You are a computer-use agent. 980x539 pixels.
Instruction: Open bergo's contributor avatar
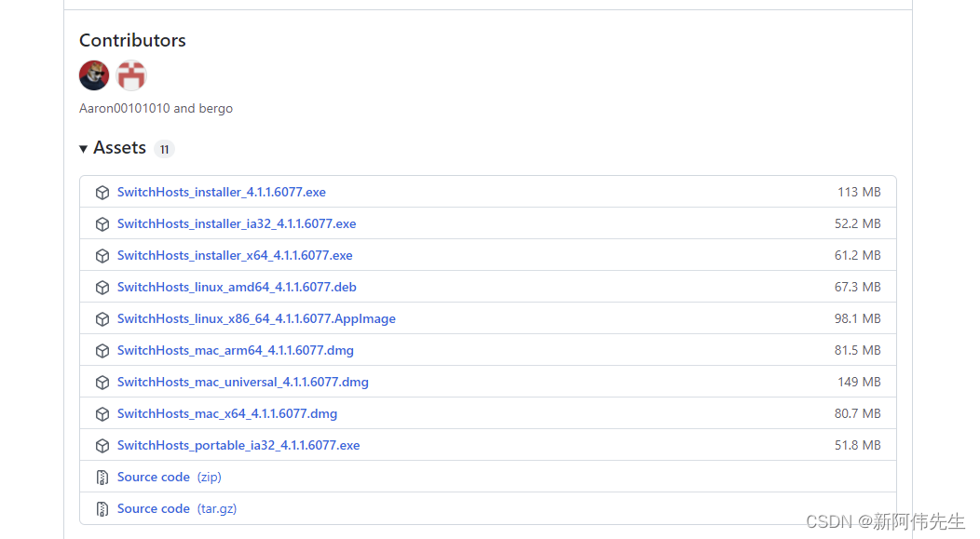(131, 75)
